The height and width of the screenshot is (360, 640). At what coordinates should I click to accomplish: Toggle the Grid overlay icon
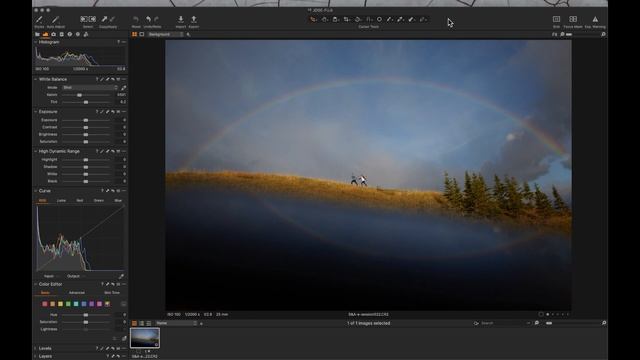point(556,19)
